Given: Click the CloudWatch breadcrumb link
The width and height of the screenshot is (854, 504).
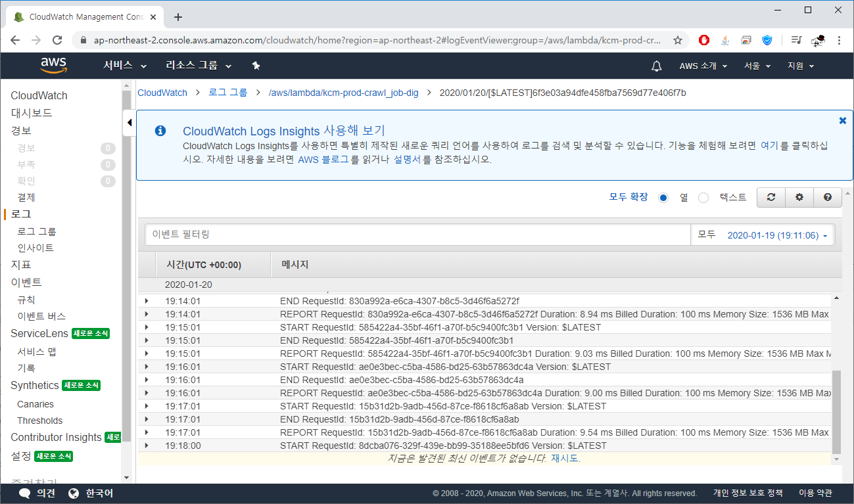Looking at the screenshot, I should tap(162, 93).
